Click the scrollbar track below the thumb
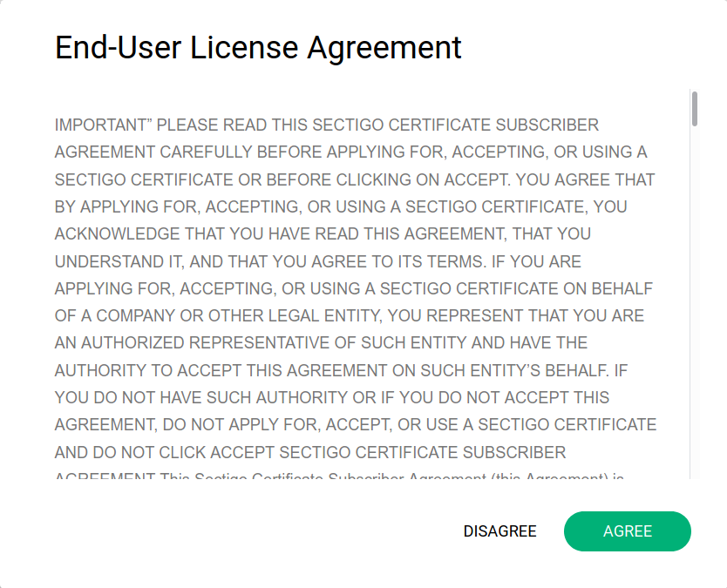 695,305
